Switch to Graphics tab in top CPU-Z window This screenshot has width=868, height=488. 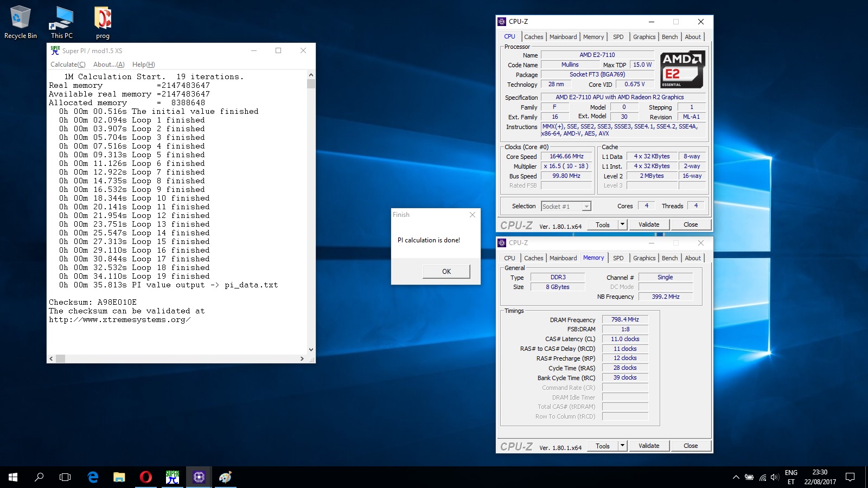click(644, 37)
